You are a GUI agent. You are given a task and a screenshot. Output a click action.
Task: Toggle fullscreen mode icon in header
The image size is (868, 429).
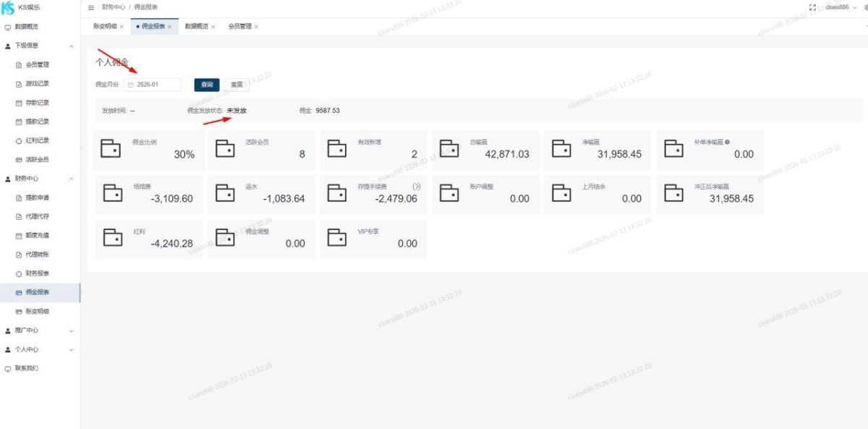pos(812,7)
